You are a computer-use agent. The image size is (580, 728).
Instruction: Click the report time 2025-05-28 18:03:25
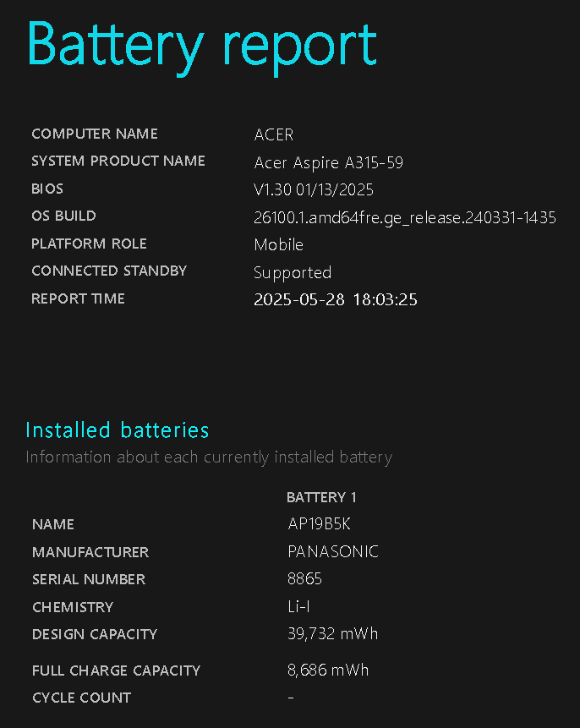[336, 299]
